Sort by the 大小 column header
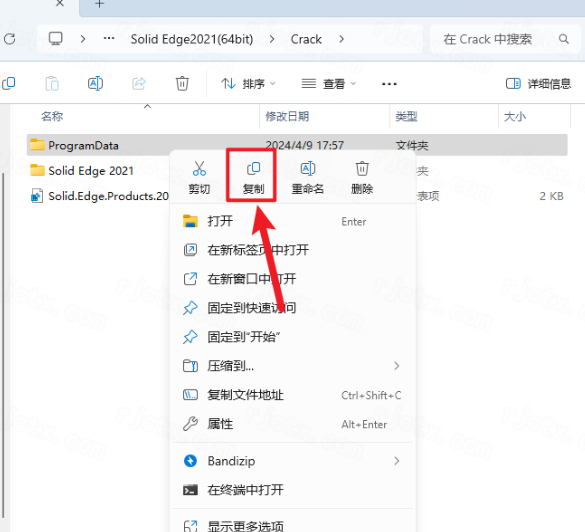Viewport: 585px width, 532px height. coord(515,116)
